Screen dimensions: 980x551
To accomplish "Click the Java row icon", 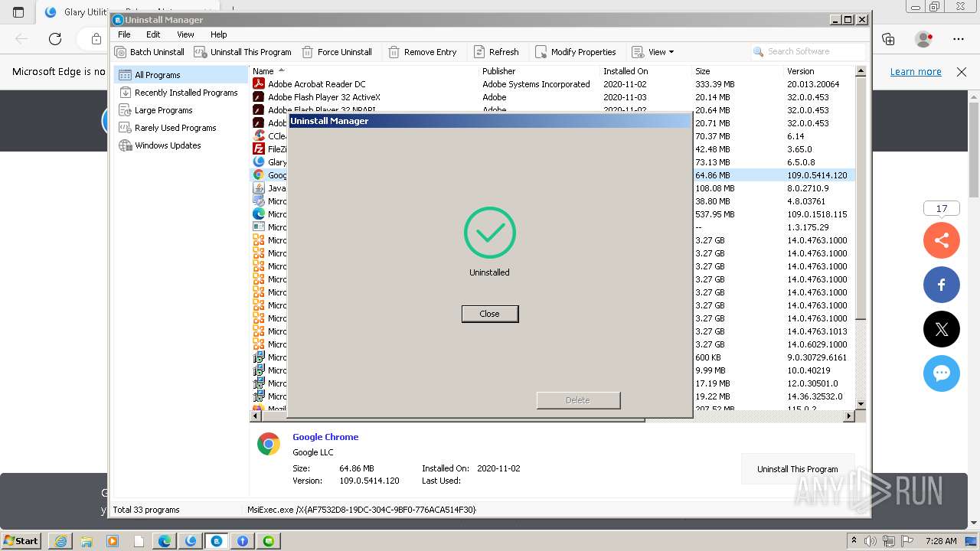I will tap(259, 188).
